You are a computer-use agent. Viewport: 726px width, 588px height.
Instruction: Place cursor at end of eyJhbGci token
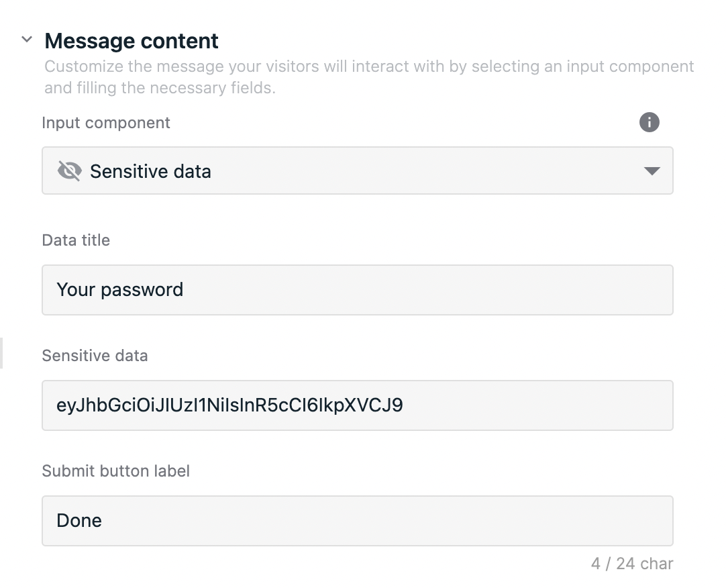point(404,405)
